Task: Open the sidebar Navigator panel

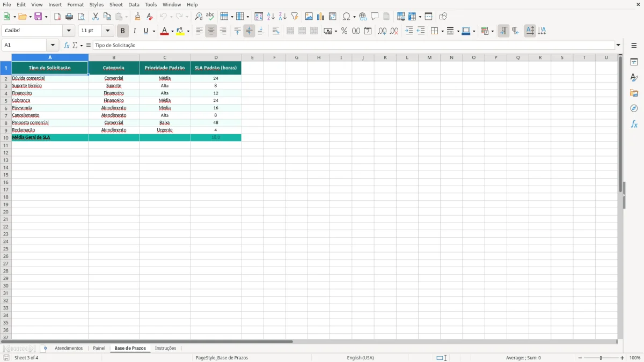Action: click(634, 108)
